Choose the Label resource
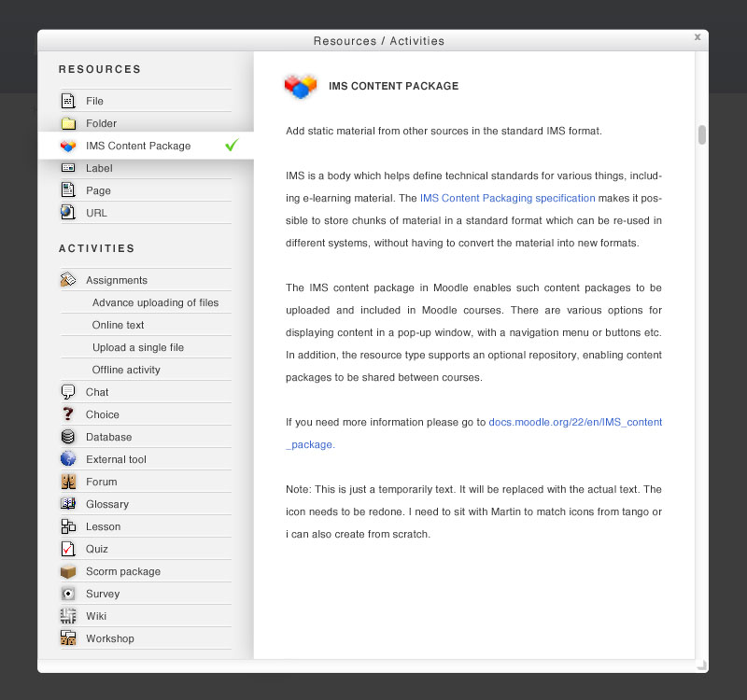This screenshot has width=747, height=700. point(146,168)
